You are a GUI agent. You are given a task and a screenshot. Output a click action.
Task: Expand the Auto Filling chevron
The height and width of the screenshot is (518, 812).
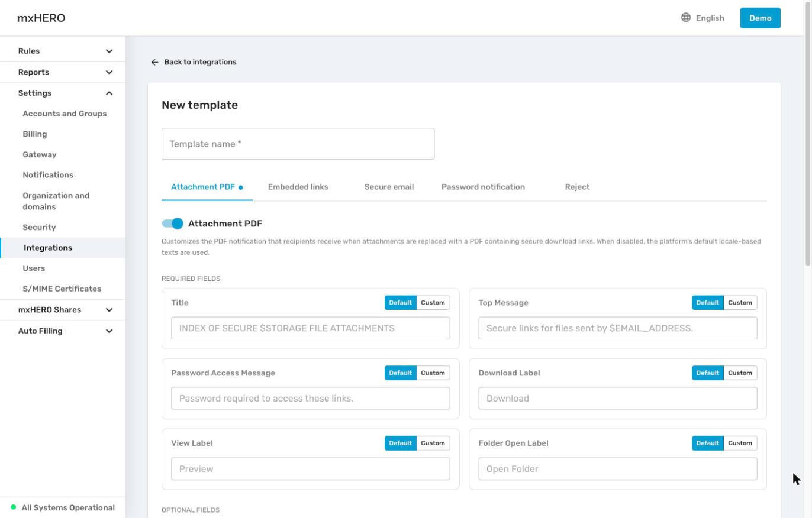pyautogui.click(x=109, y=331)
